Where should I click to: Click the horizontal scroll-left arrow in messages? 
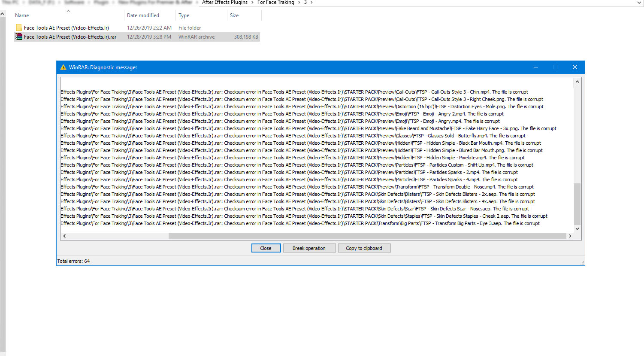point(64,236)
